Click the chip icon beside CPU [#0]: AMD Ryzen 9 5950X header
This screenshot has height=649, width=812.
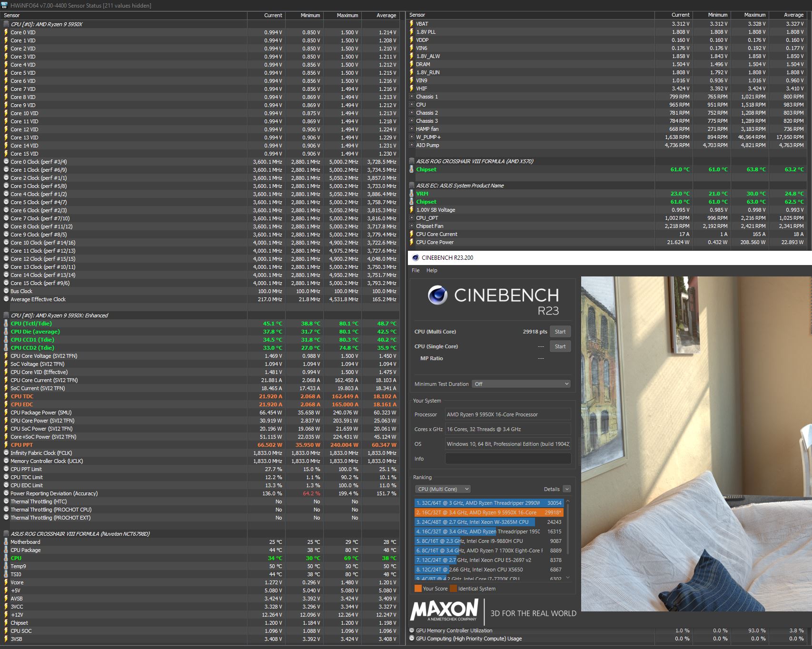[6, 24]
